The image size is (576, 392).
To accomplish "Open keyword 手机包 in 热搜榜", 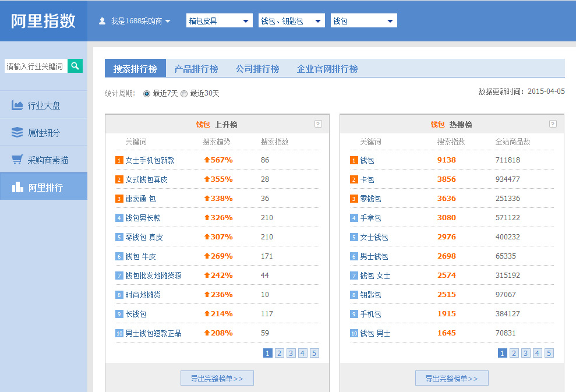I will [x=370, y=314].
